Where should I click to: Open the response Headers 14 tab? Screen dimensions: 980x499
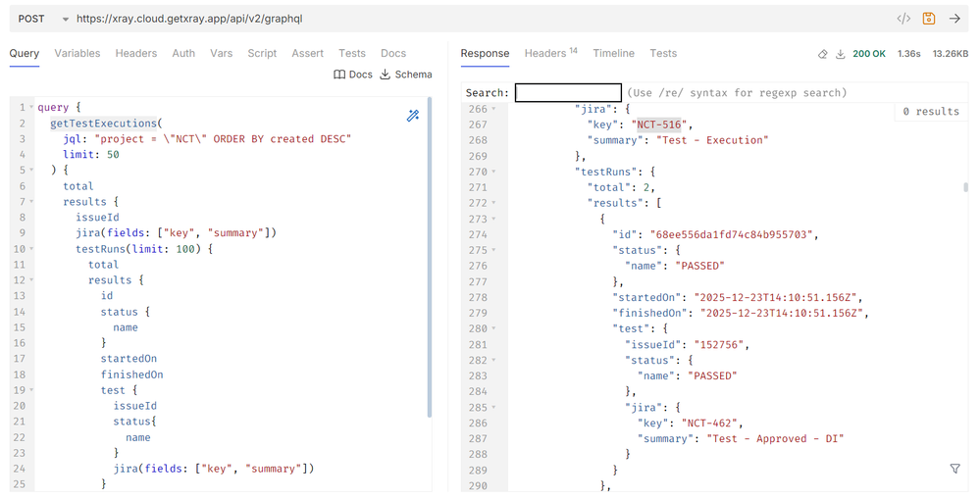click(x=550, y=54)
